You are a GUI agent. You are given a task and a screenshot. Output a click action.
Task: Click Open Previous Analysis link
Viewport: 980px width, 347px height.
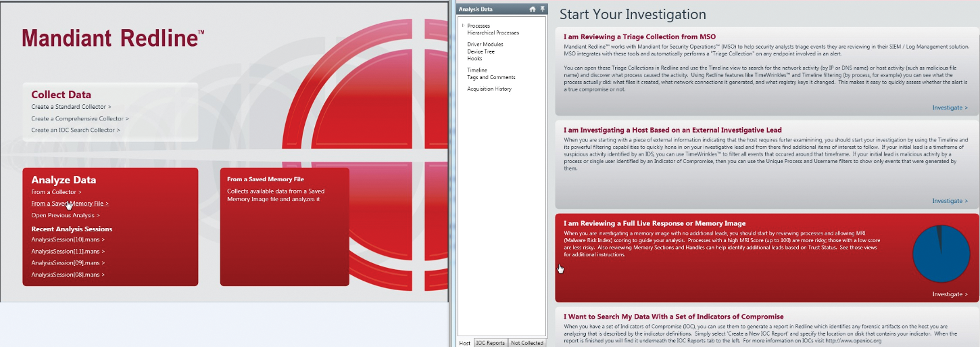[66, 215]
